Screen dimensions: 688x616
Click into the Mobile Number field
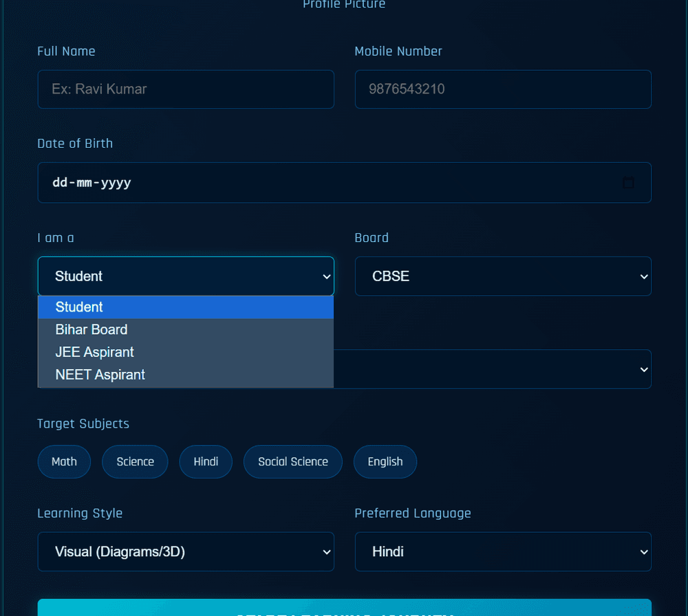503,89
